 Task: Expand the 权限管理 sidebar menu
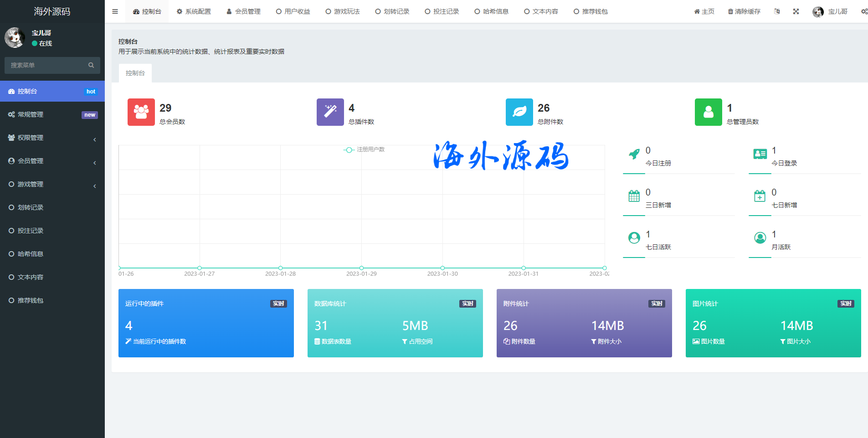[x=52, y=138]
